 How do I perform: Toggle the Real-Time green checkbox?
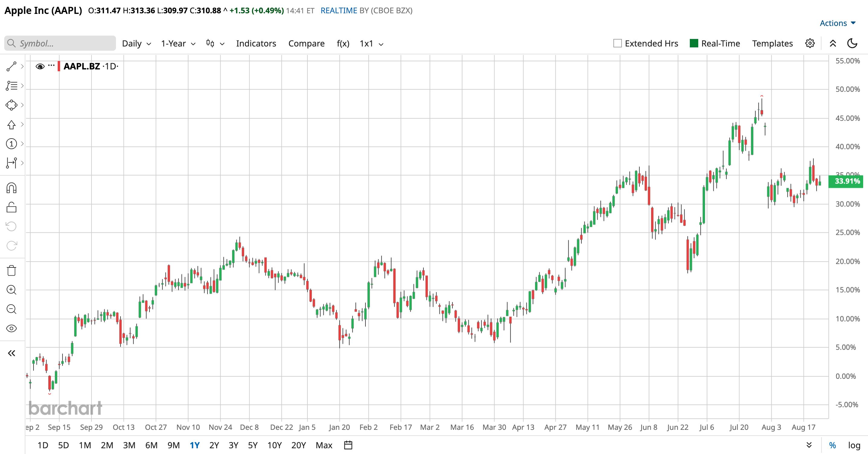coord(694,43)
